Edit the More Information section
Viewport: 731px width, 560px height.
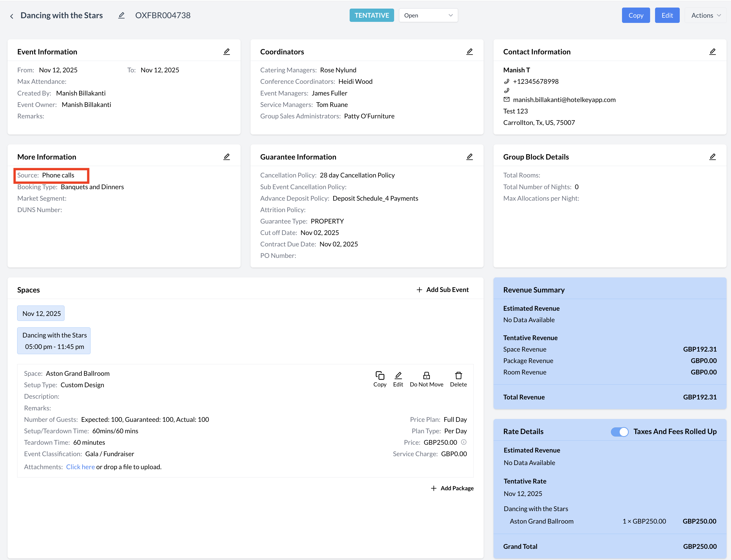point(226,157)
